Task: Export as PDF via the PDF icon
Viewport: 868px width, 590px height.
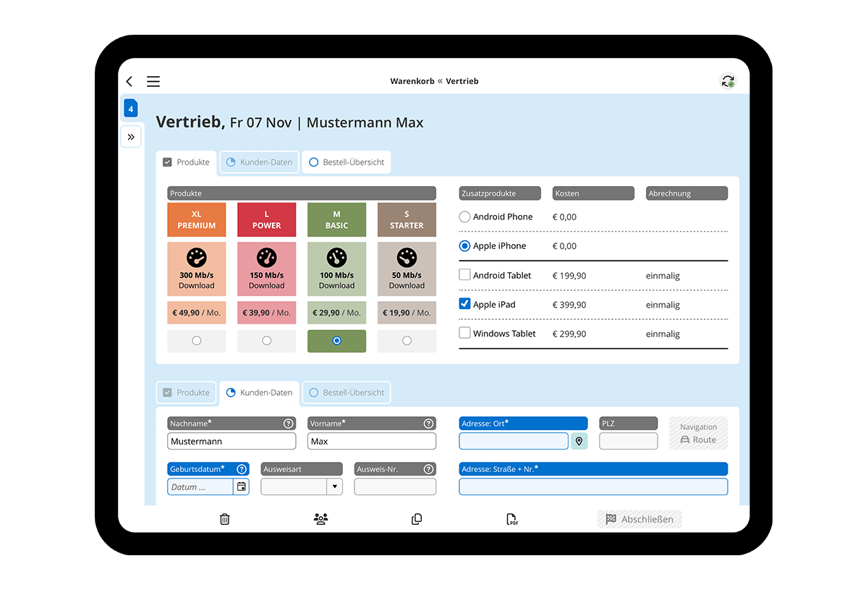Action: 511,519
